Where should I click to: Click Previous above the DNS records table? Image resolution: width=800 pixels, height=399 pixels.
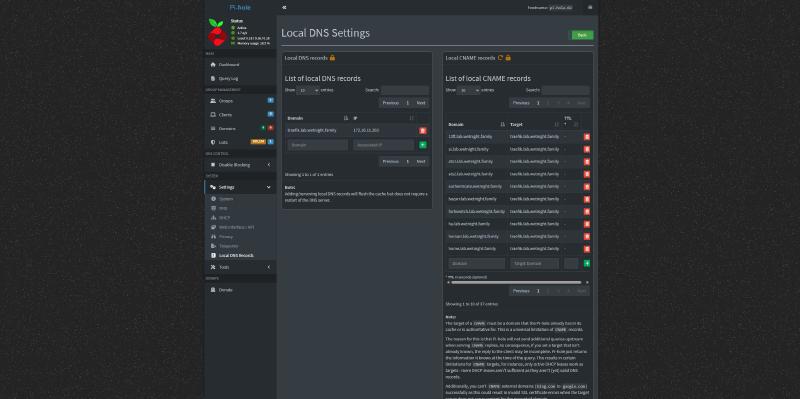click(x=391, y=103)
